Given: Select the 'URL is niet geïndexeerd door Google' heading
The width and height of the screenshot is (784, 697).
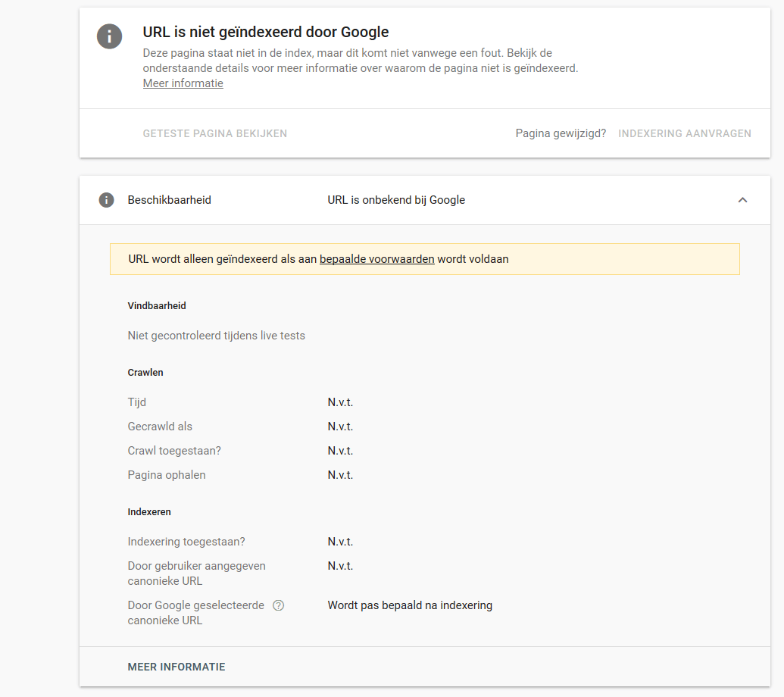Looking at the screenshot, I should (266, 32).
